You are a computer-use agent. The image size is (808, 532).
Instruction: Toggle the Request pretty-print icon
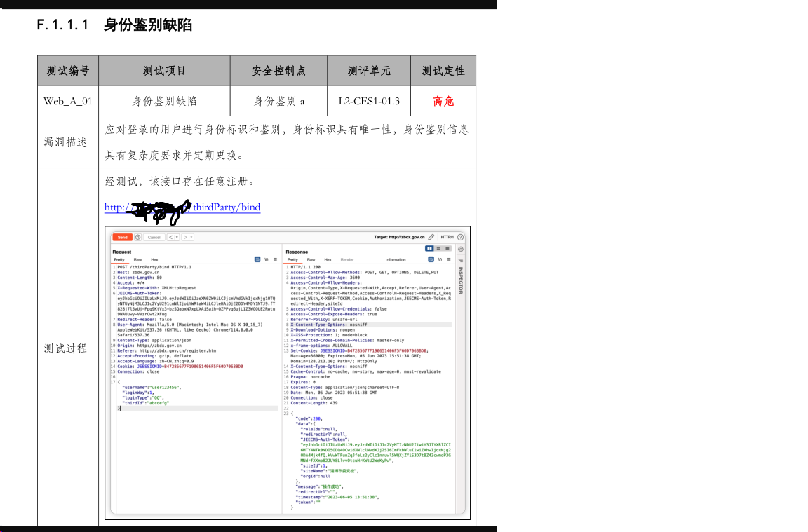click(x=257, y=259)
